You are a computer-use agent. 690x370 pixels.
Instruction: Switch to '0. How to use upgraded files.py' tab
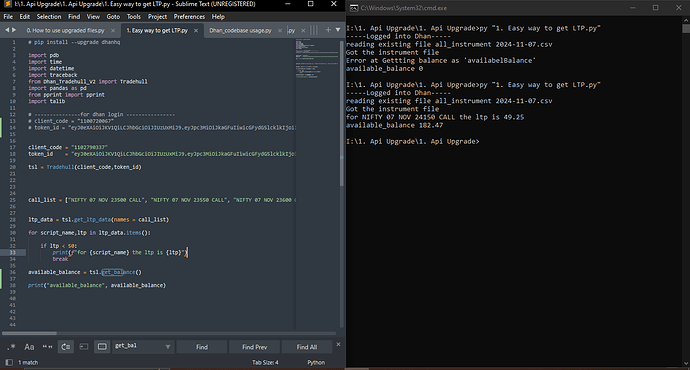pos(65,30)
